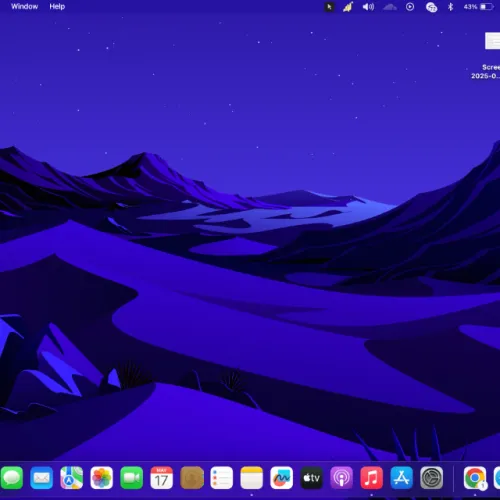Launch FaceTime from the Dock
The image size is (500, 500).
pyautogui.click(x=131, y=478)
